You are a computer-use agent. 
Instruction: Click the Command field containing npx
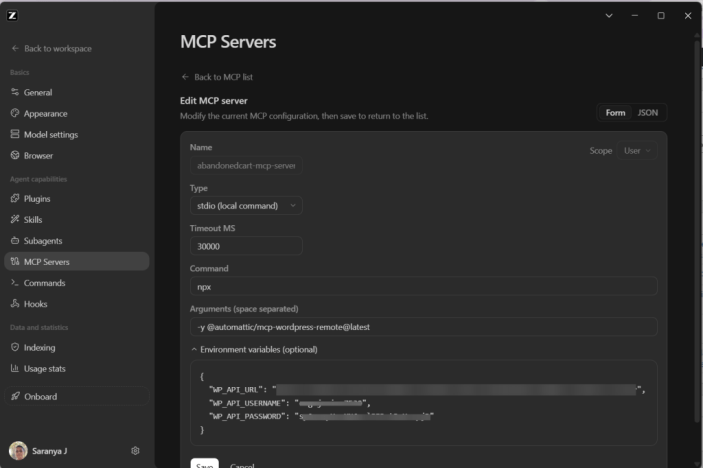click(424, 286)
